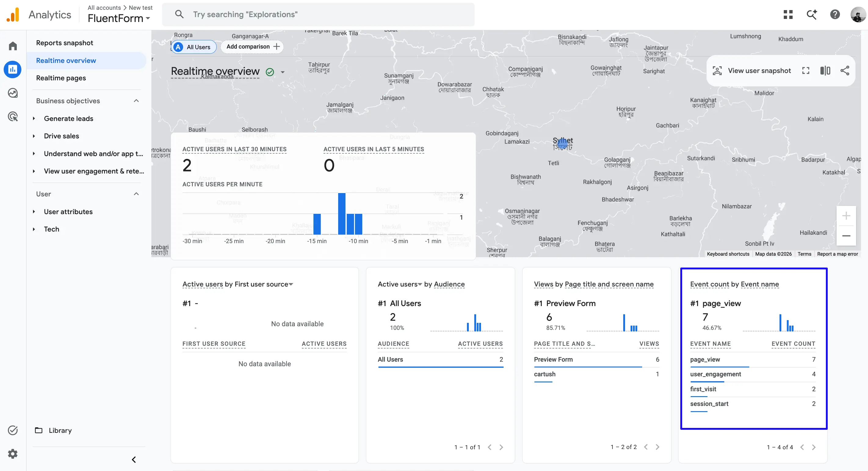Open the Help question mark icon

coord(835,14)
